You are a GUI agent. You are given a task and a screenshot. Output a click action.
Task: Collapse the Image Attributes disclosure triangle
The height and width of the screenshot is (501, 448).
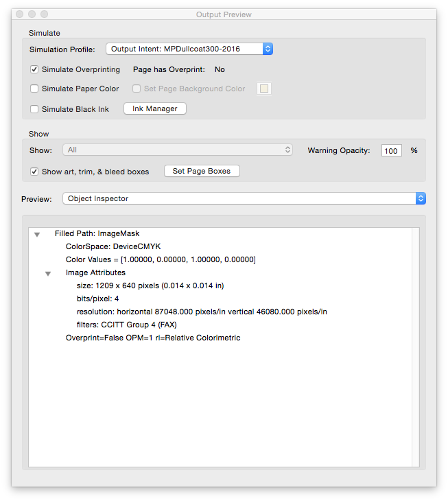48,274
